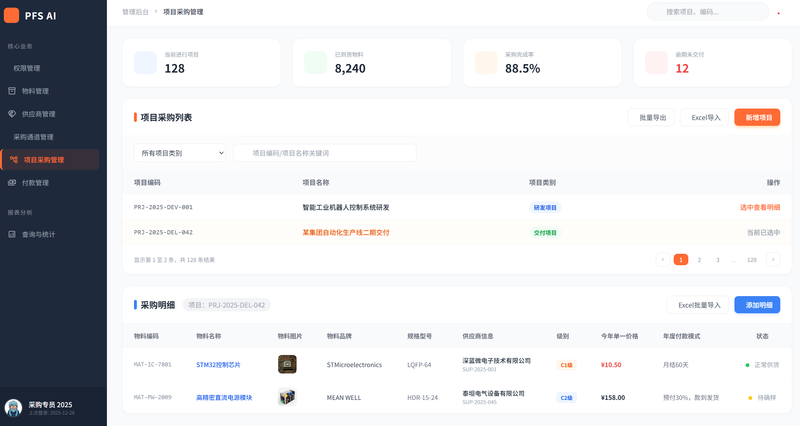
Task: Click the 查询与统计 report icon in sidebar
Action: [x=12, y=234]
